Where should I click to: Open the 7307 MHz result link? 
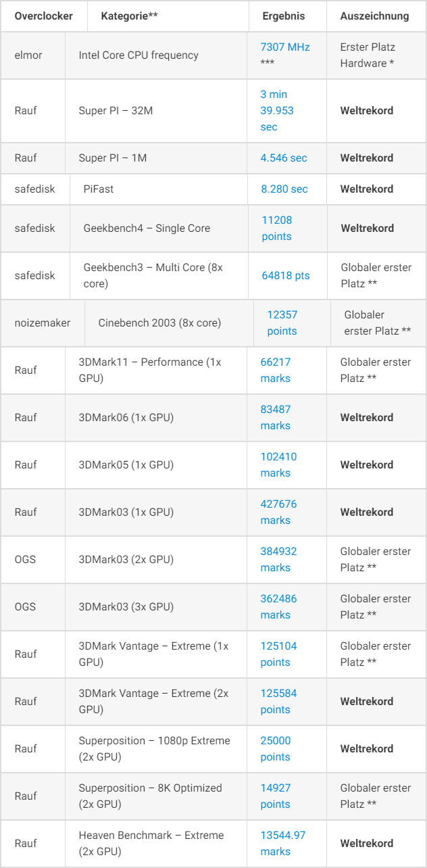(x=284, y=47)
